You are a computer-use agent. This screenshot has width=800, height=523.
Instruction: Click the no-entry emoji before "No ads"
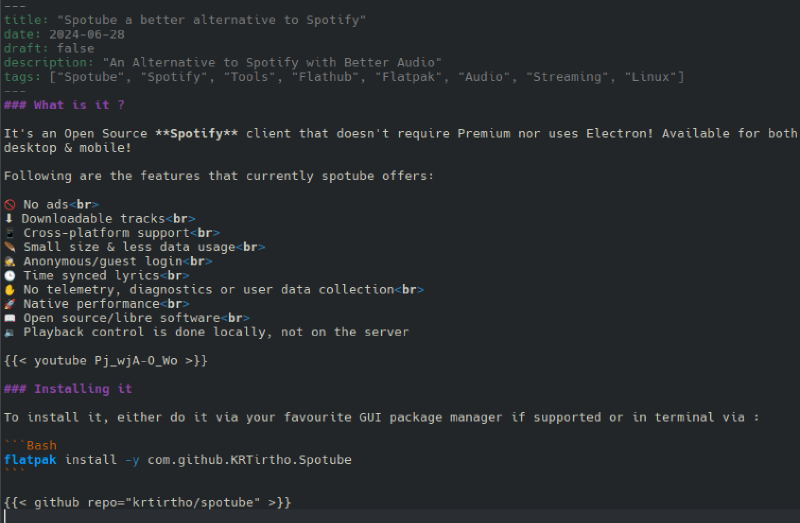(9, 204)
